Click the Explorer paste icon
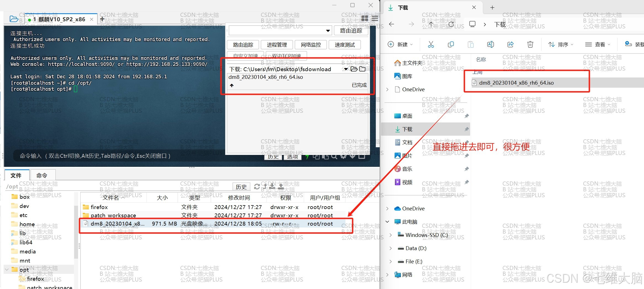 coord(470,44)
